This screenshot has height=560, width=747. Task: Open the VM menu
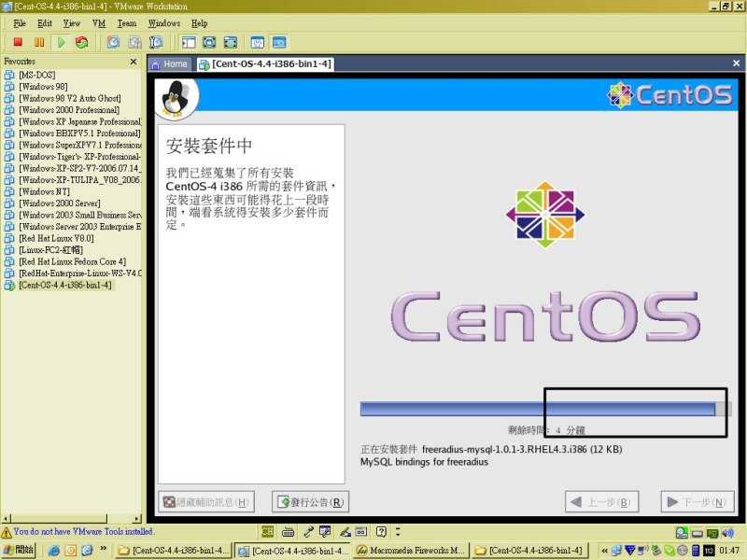coord(99,23)
